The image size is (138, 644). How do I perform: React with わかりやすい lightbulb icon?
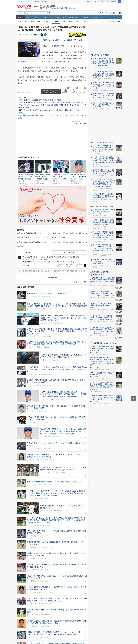(x=74, y=91)
